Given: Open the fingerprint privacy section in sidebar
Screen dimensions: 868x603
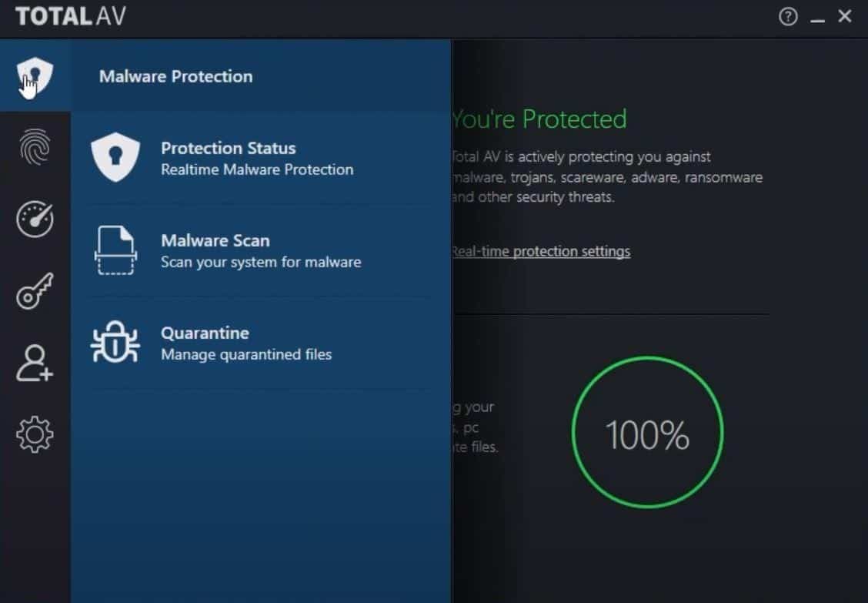Looking at the screenshot, I should [35, 147].
